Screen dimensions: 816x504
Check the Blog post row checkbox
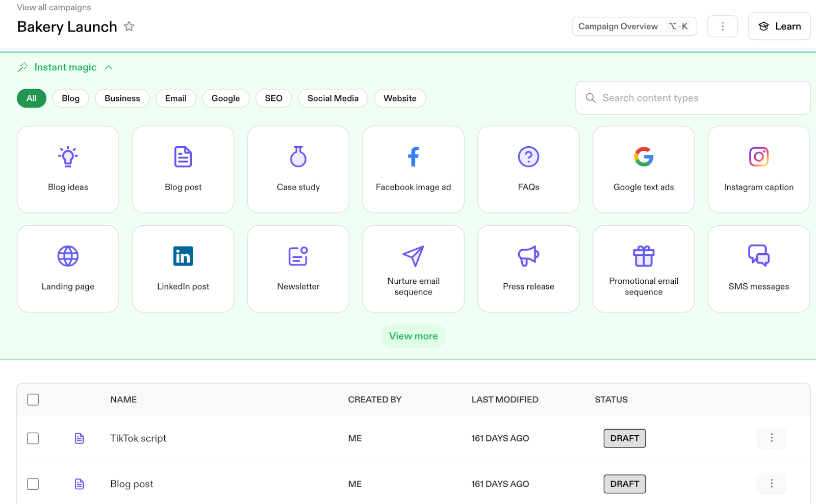(x=33, y=484)
